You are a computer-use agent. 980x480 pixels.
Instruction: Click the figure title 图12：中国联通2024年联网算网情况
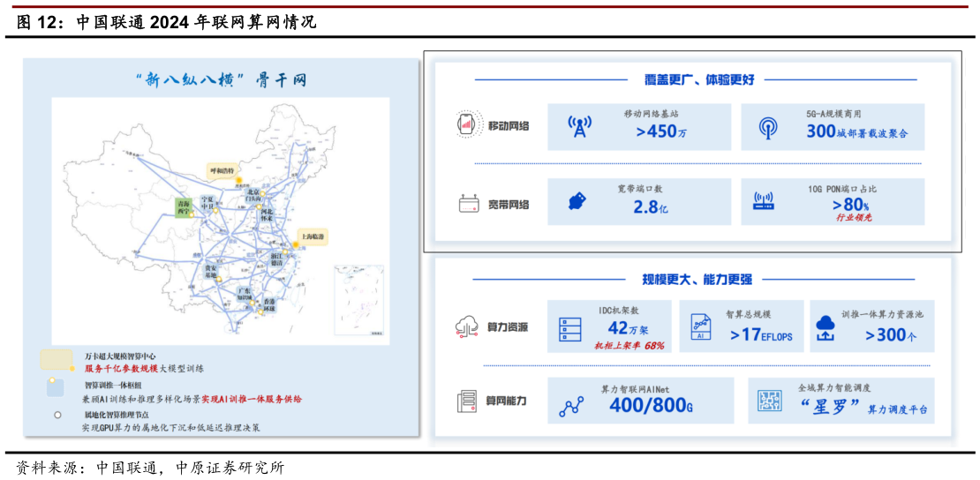tap(167, 23)
